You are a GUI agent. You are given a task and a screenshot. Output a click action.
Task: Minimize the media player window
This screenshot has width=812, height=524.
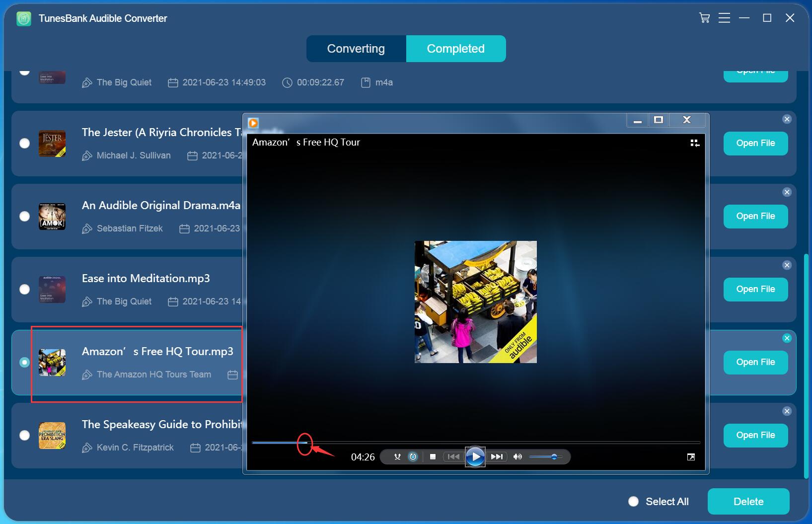click(x=638, y=120)
